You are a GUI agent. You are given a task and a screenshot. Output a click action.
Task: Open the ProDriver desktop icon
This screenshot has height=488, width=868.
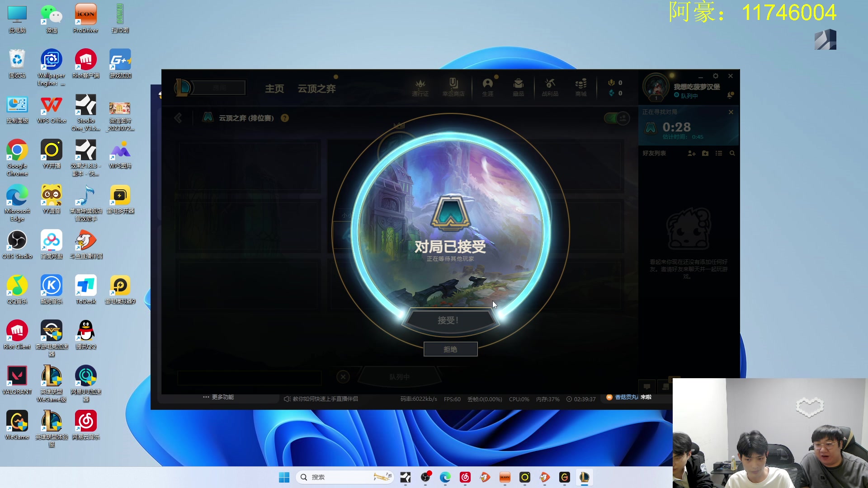85,19
